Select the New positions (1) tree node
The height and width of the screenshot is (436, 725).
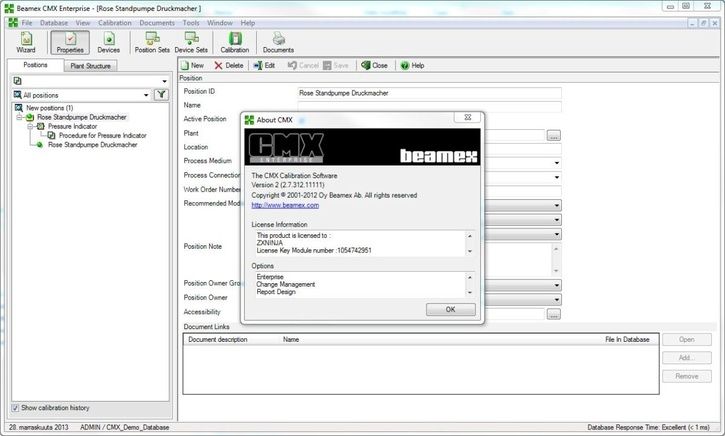tap(49, 108)
